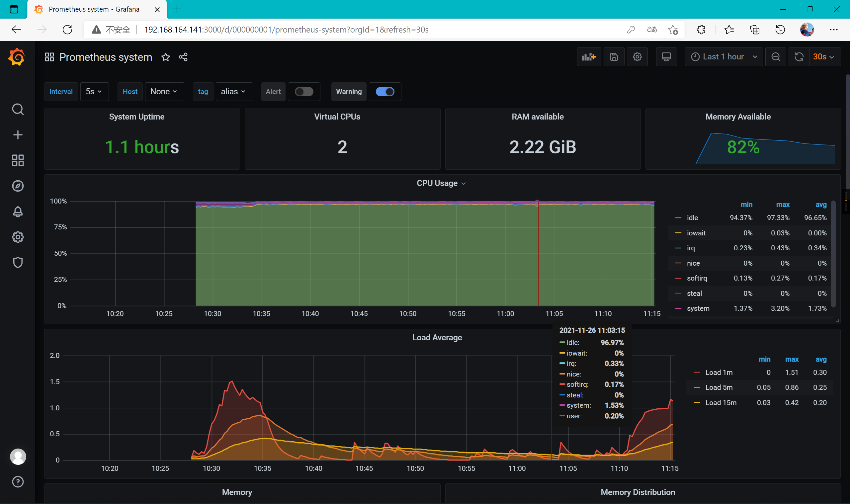Viewport: 850px width, 504px height.
Task: Toggle the Alert annotations switch
Action: [x=304, y=92]
